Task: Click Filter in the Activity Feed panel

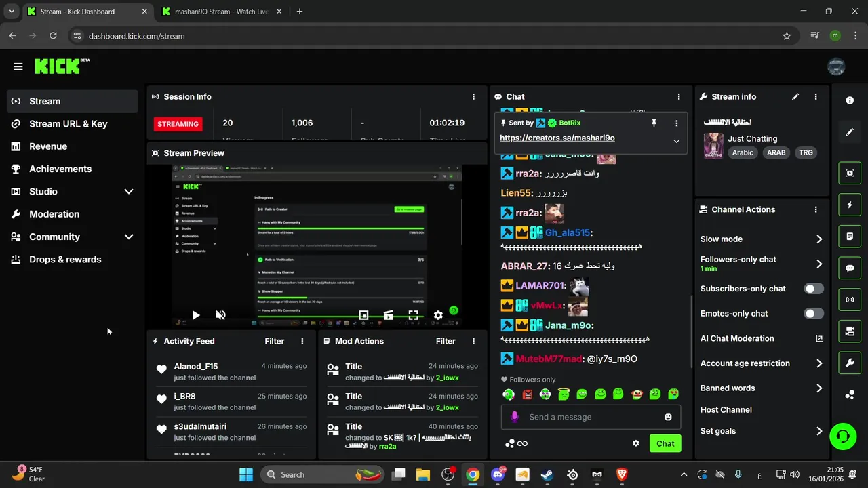Action: tap(275, 341)
